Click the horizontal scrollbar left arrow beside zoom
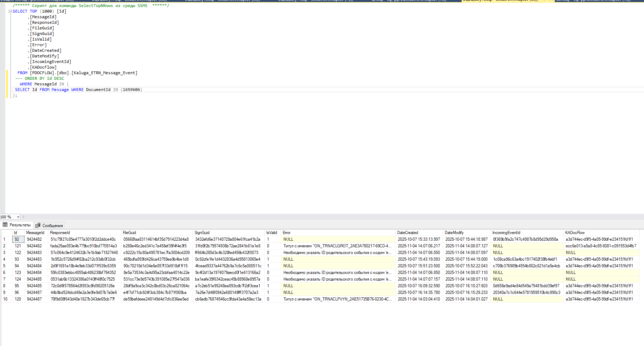The width and height of the screenshot is (644, 346). [x=23, y=217]
